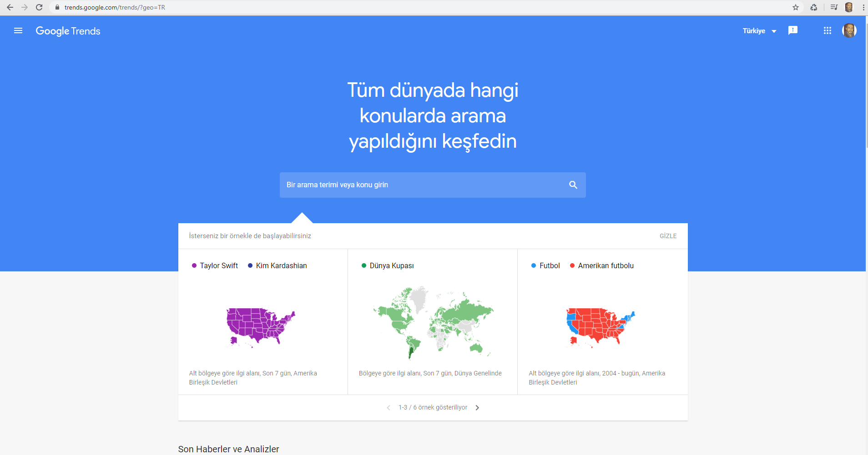Click the Google Trends logo

(x=68, y=31)
